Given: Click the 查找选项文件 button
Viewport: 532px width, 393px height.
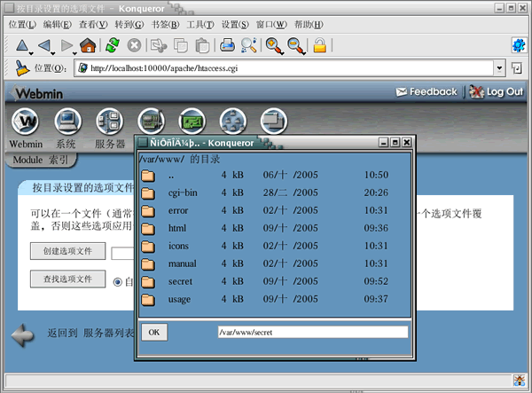Looking at the screenshot, I should (x=68, y=279).
